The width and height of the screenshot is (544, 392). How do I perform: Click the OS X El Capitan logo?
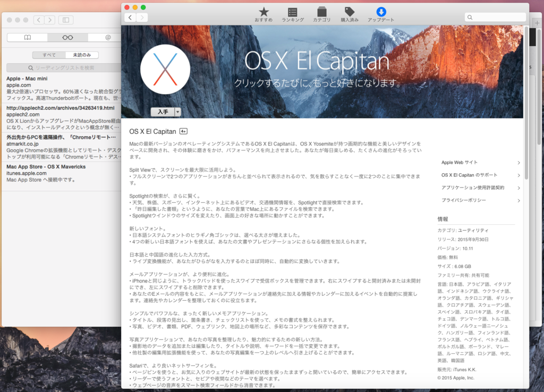[x=165, y=70]
